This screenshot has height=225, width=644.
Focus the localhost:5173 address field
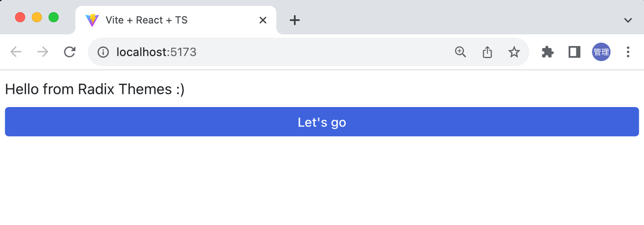[268, 52]
